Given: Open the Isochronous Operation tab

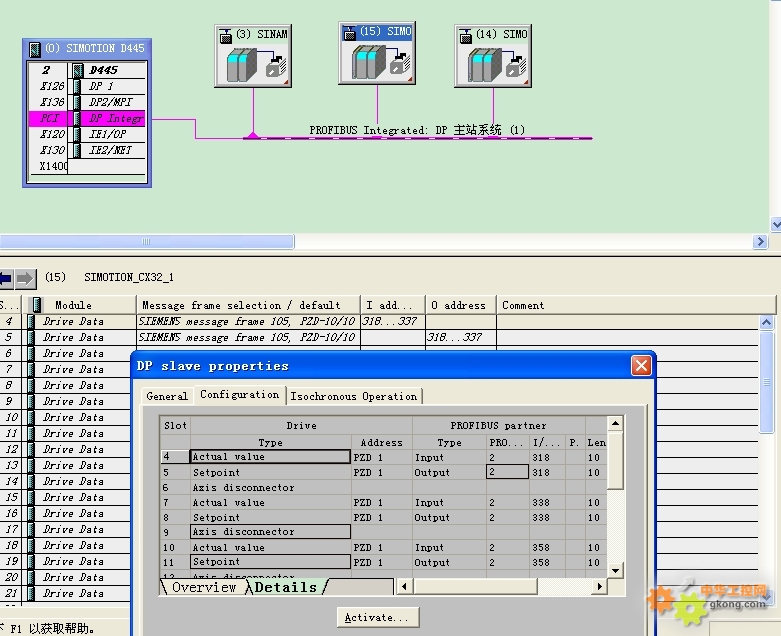Looking at the screenshot, I should point(354,396).
